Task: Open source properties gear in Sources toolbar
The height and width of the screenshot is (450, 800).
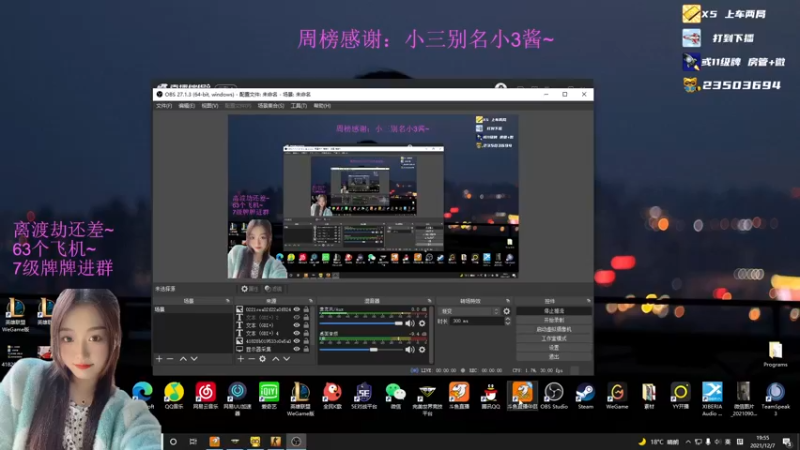Action: 262,359
